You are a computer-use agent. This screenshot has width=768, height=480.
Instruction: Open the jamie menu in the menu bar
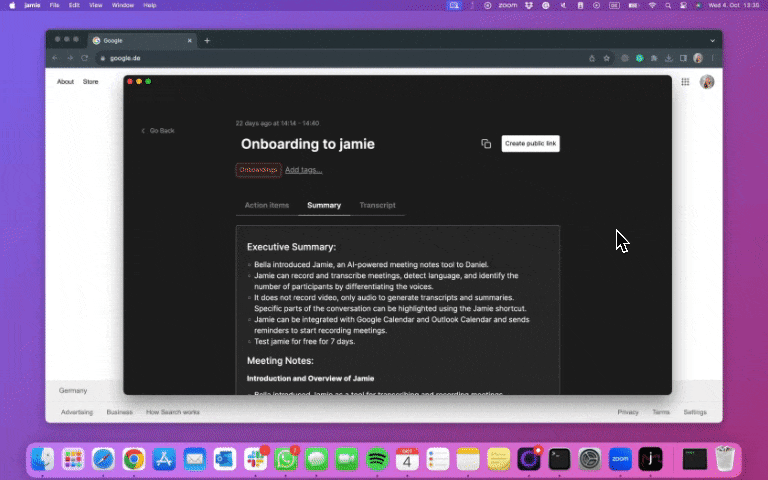32,5
